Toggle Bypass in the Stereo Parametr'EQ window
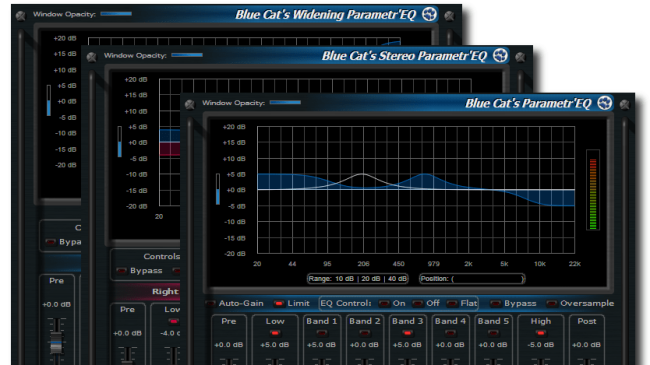 coord(121,271)
